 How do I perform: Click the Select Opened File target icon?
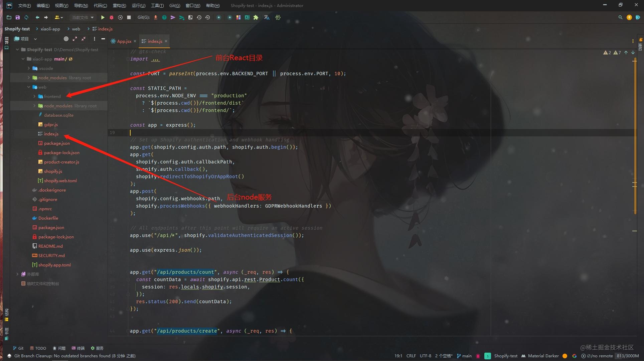(x=66, y=39)
